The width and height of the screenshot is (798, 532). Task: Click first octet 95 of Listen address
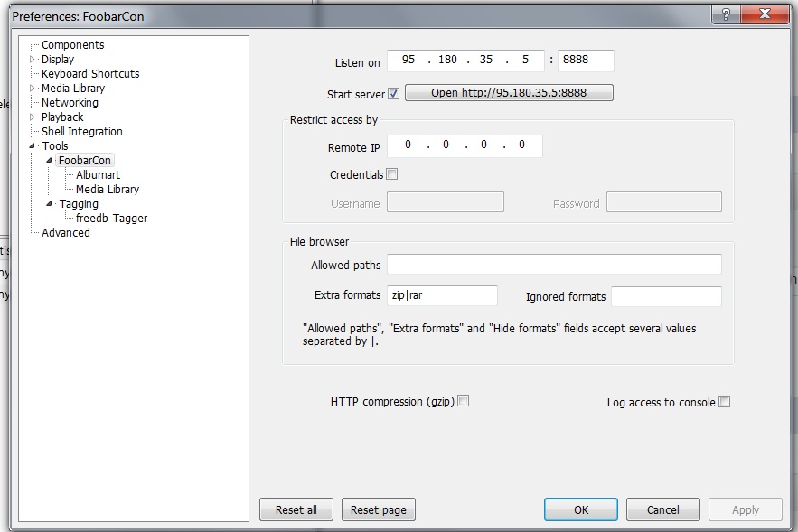(x=408, y=60)
